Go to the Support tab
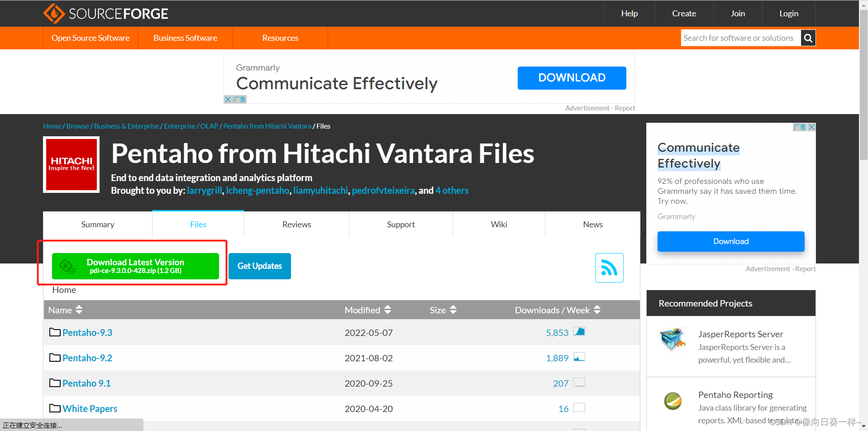The width and height of the screenshot is (868, 431). tap(401, 225)
